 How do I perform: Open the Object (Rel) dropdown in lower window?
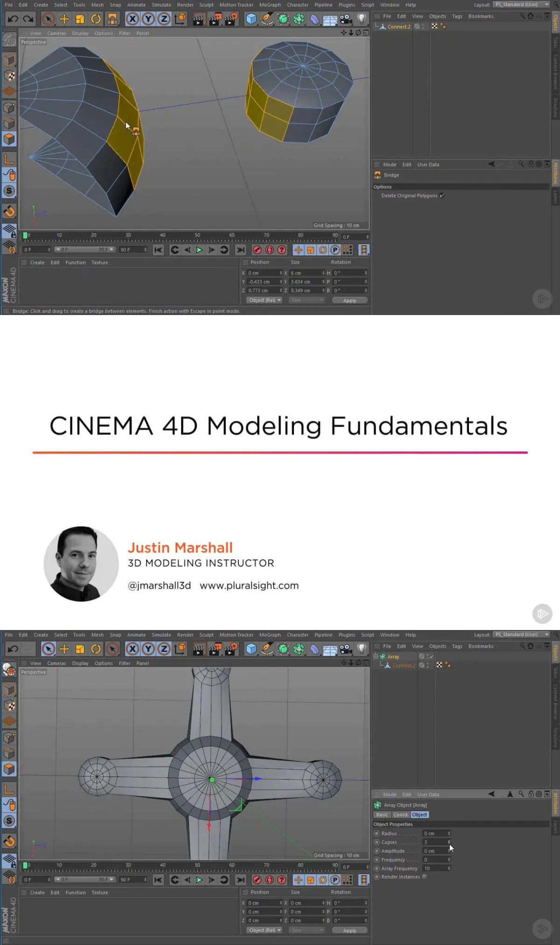click(265, 930)
